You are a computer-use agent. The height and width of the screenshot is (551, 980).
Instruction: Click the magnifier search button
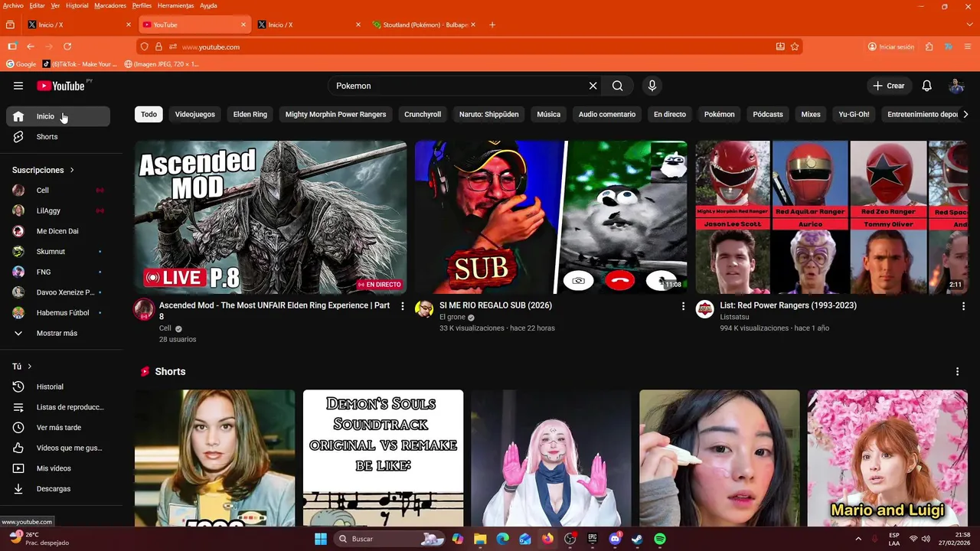pos(618,86)
